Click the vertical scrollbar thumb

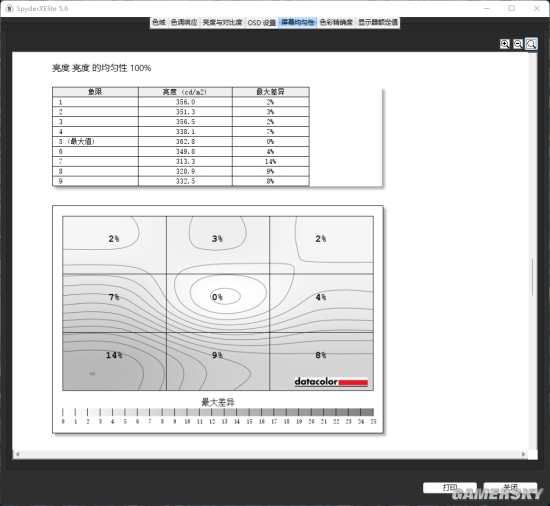tap(532, 277)
